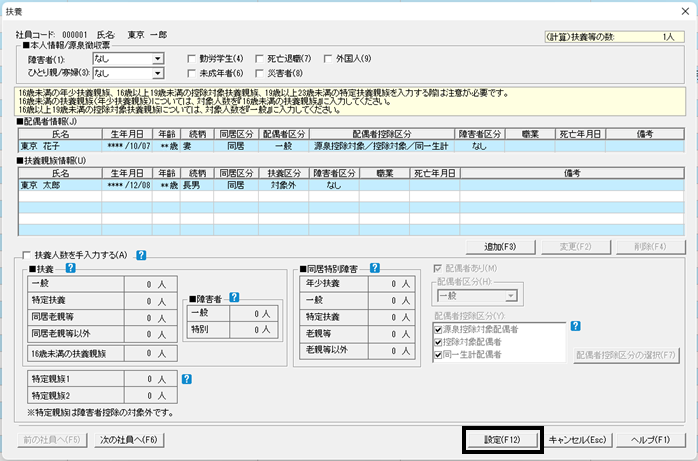Enable the 災害者(8) checkbox

click(x=260, y=73)
